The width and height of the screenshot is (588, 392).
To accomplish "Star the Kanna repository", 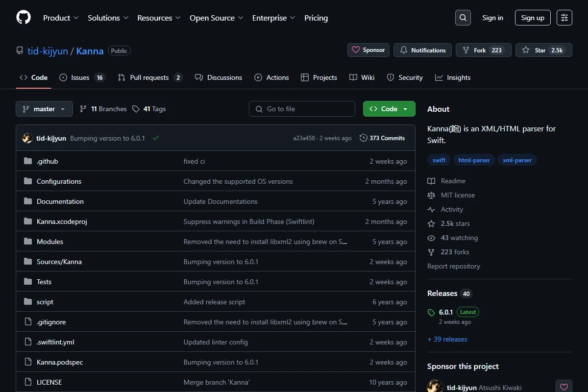I will coord(543,50).
